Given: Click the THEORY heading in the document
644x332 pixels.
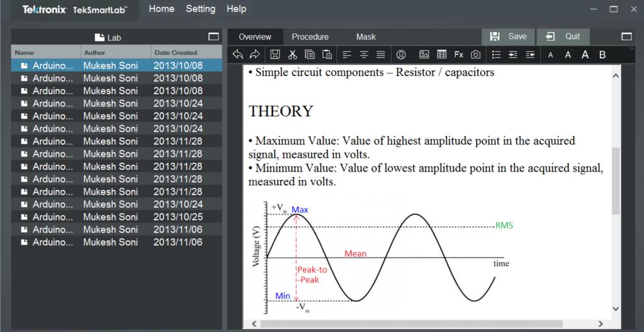Looking at the screenshot, I should [281, 111].
